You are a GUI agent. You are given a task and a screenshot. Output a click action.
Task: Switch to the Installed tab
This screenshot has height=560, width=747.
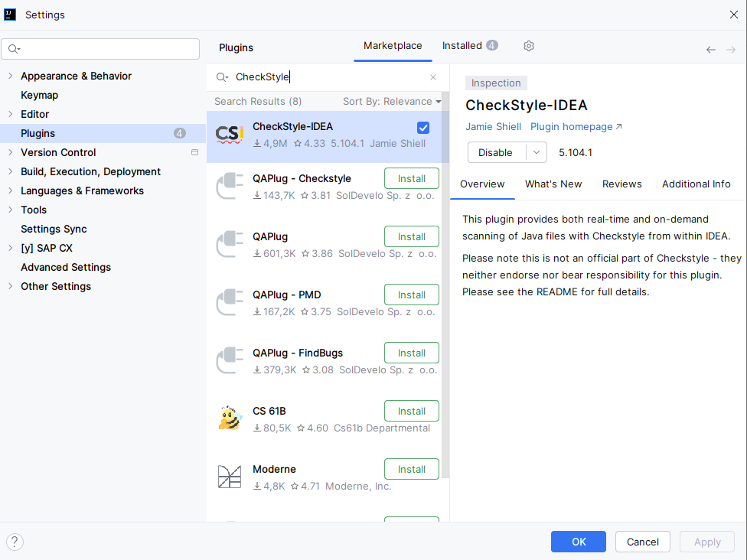(464, 45)
